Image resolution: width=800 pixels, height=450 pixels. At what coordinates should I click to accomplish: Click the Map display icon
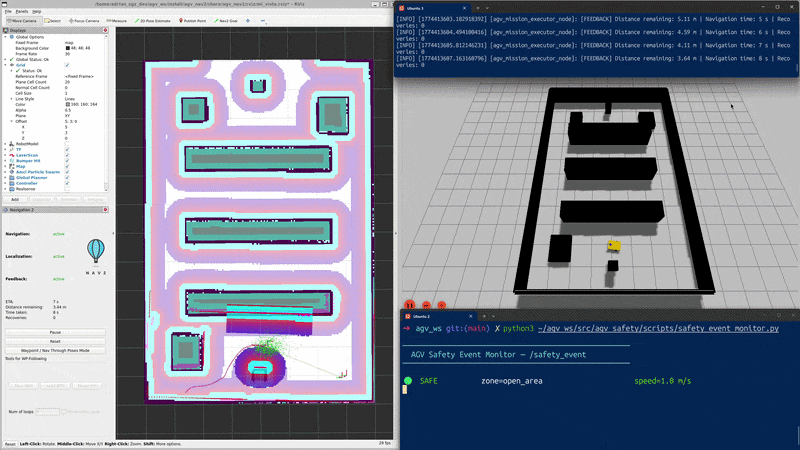click(x=12, y=166)
